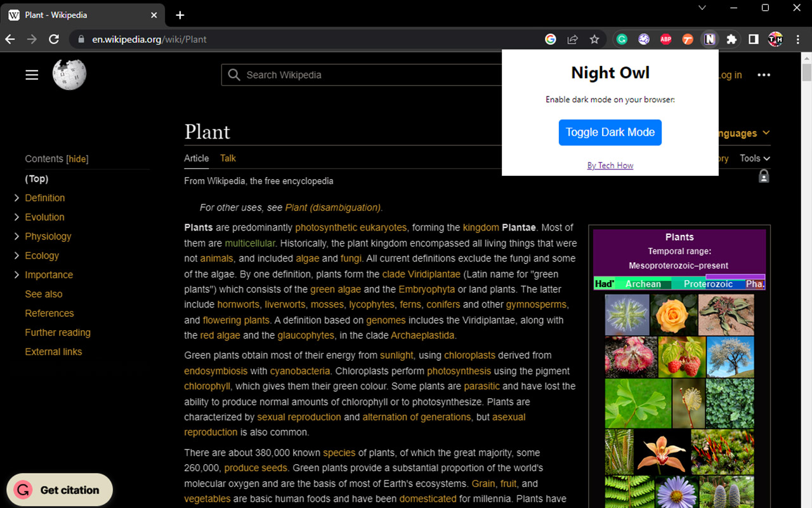Click the Log in link
Screen dimensions: 812x508
pos(730,75)
